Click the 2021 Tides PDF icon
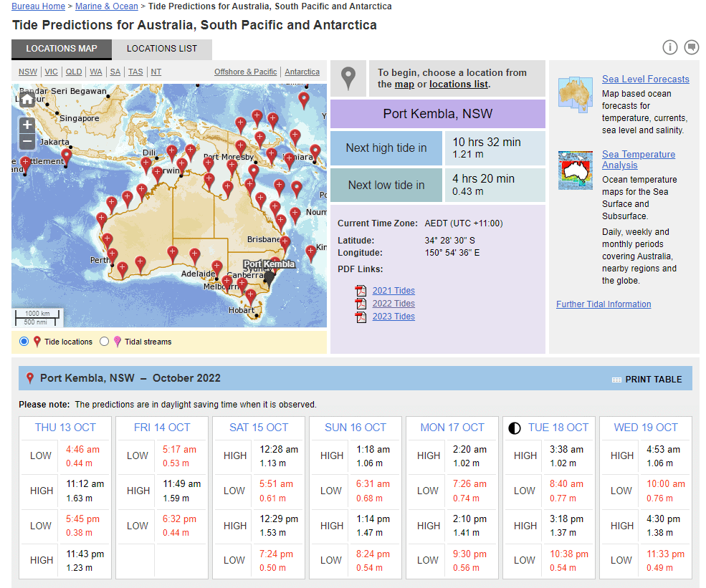The height and width of the screenshot is (588, 706). pyautogui.click(x=361, y=291)
